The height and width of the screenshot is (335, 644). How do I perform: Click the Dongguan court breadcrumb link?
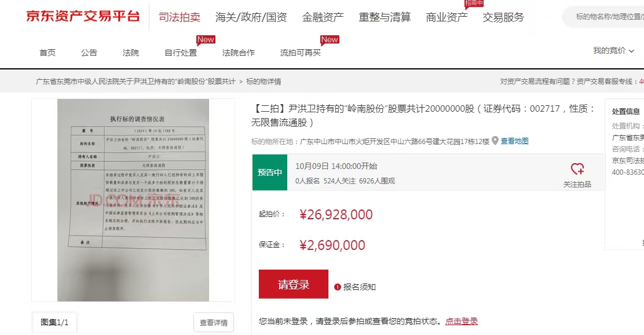136,81
